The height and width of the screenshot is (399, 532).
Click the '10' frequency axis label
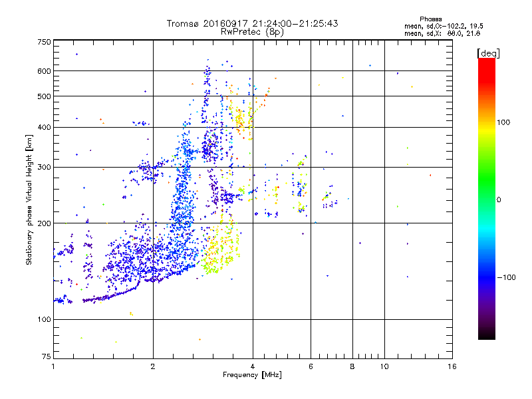(x=384, y=366)
